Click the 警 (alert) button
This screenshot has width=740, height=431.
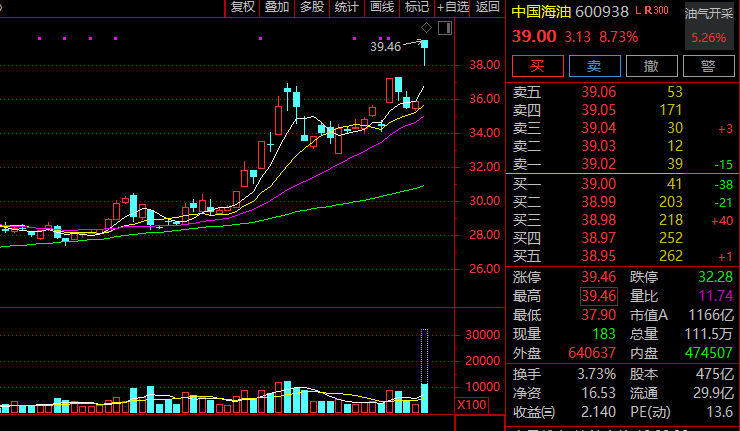pyautogui.click(x=708, y=66)
